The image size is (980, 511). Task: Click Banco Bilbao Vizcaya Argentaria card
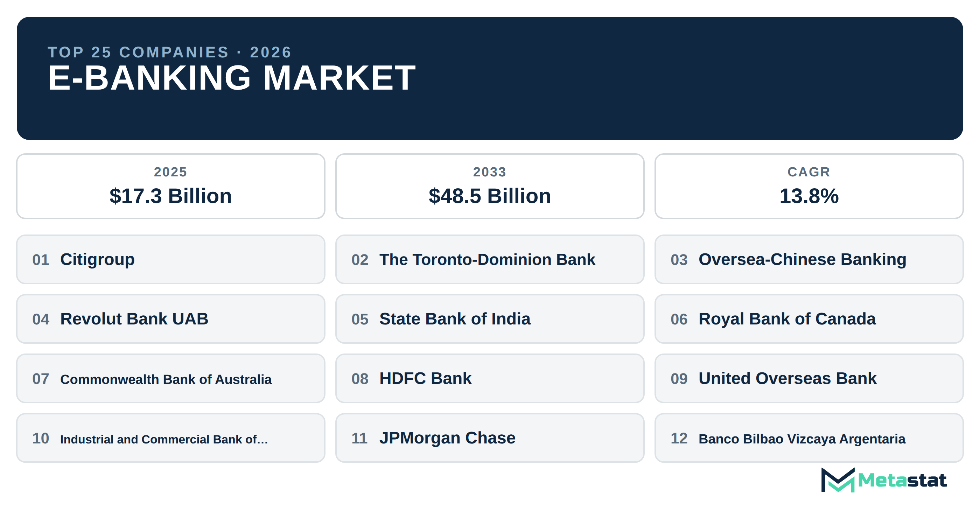[x=809, y=437]
